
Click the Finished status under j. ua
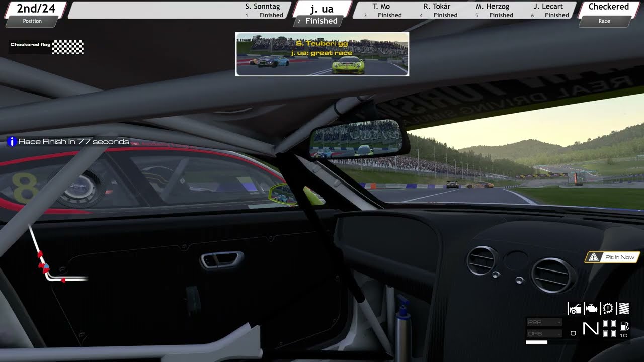[x=321, y=21]
